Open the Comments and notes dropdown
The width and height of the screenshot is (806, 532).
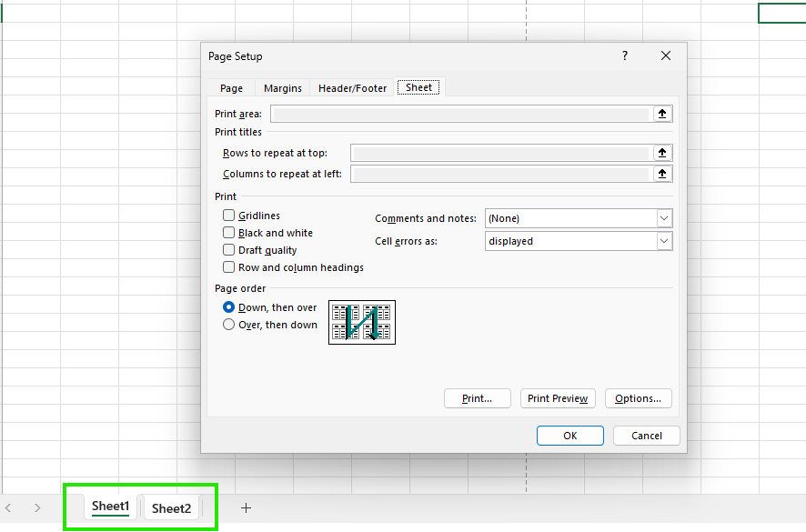point(665,218)
